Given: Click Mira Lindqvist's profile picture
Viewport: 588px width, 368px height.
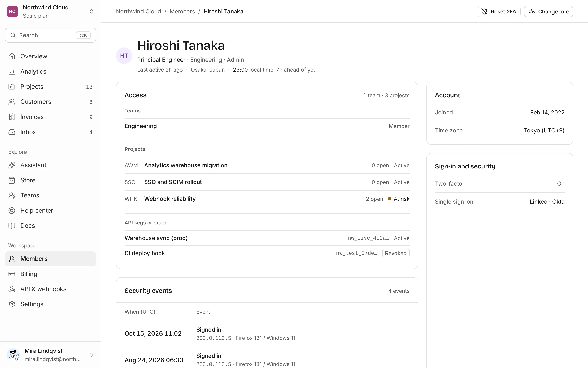Looking at the screenshot, I should pos(13,355).
